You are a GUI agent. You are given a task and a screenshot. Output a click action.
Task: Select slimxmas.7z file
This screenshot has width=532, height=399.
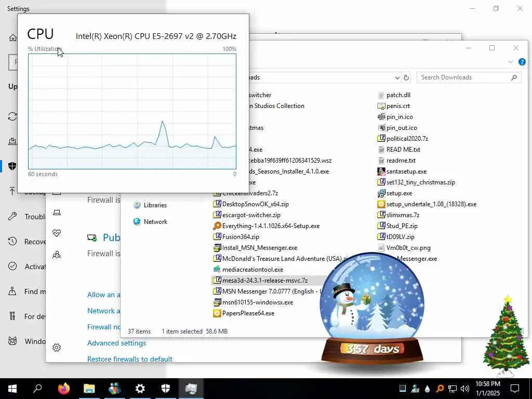398,215
